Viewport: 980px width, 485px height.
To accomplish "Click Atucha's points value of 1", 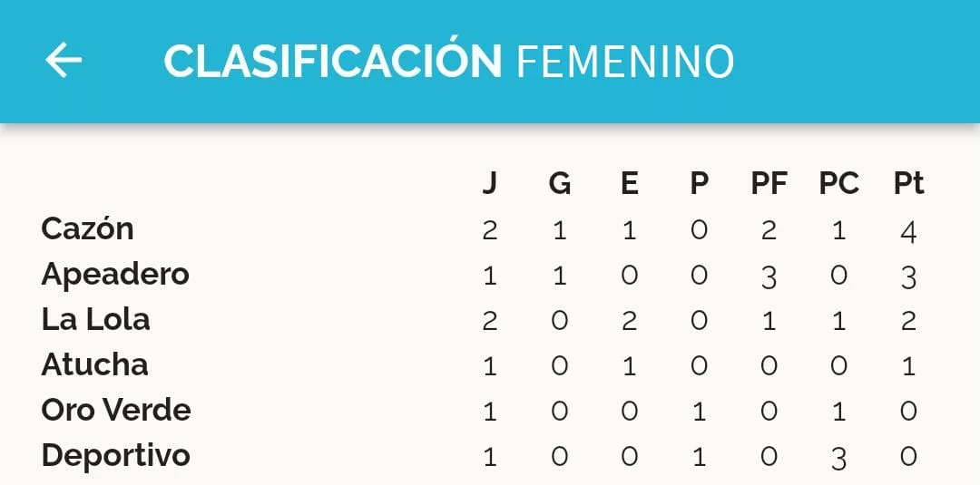I will tap(908, 366).
